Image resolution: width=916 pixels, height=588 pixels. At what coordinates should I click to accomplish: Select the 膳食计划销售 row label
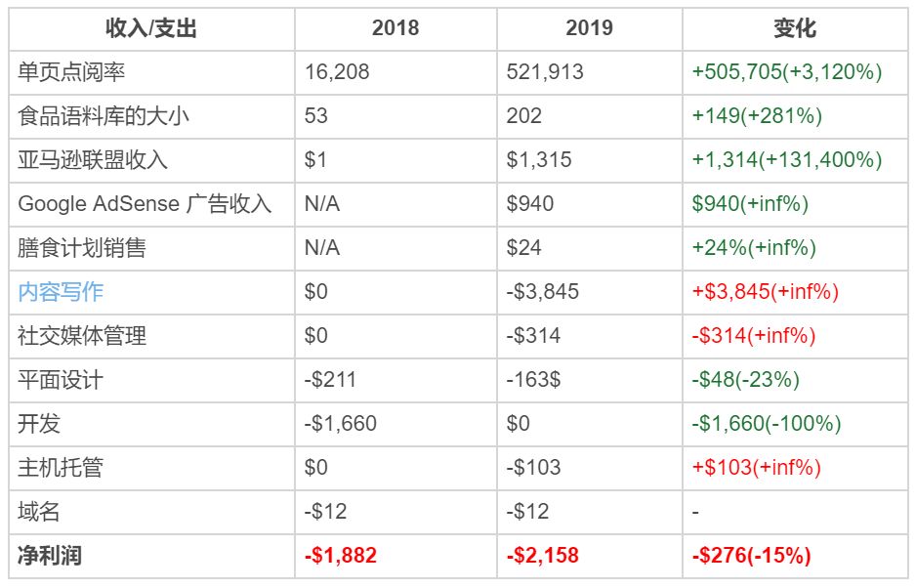82,248
